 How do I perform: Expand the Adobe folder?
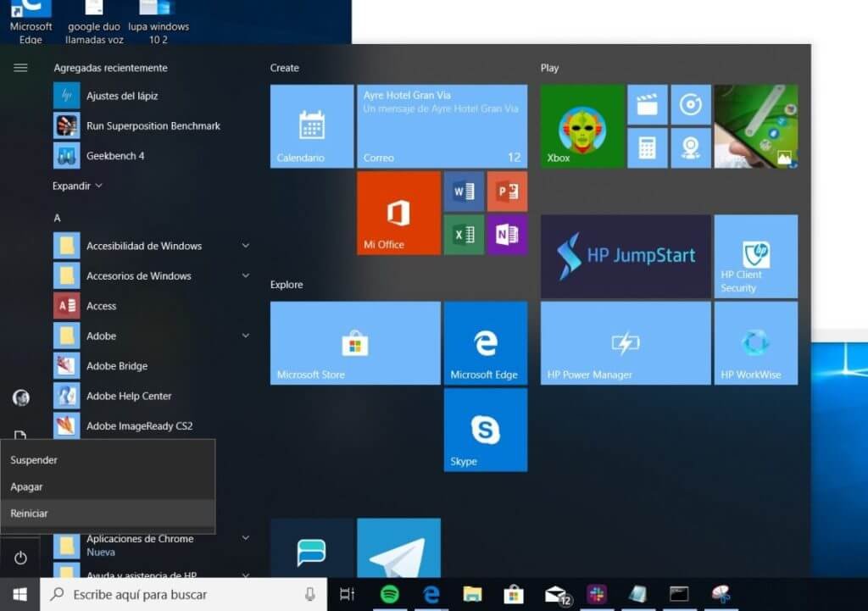click(152, 336)
